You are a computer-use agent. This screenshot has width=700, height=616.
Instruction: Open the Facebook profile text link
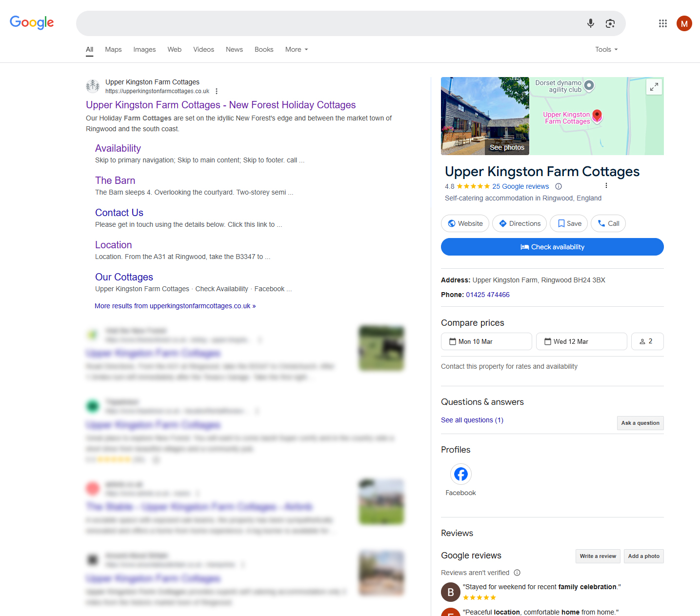460,493
